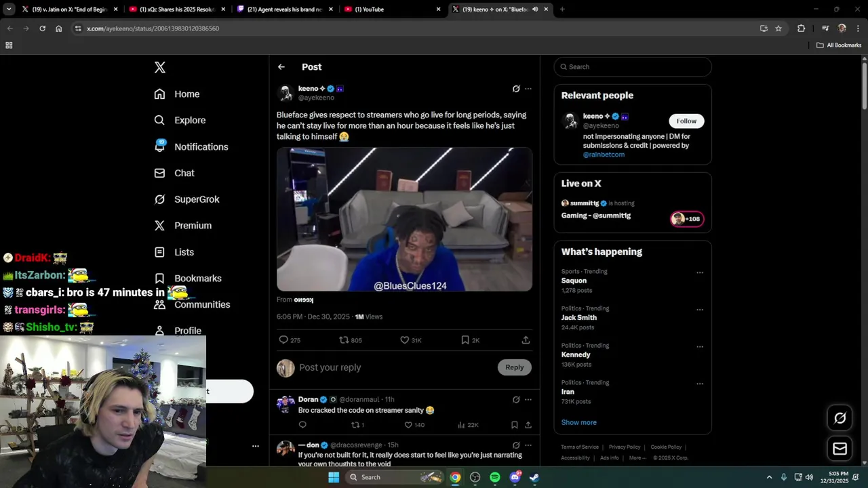Viewport: 868px width, 488px height.
Task: Click the share icon on main post
Action: [526, 340]
